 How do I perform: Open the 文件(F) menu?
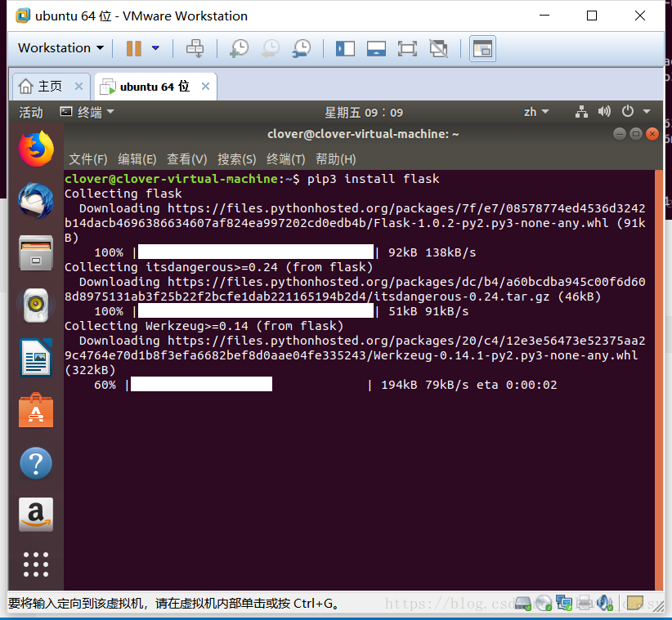click(x=88, y=159)
